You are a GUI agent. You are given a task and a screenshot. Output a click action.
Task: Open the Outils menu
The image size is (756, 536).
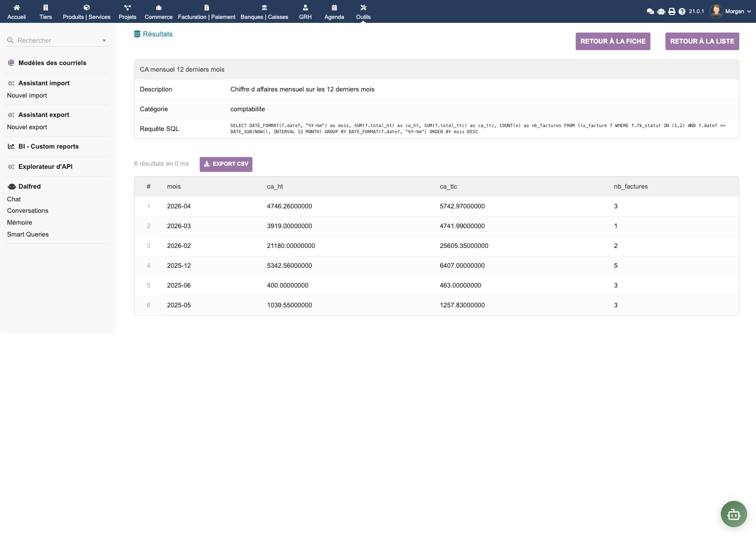pos(363,12)
